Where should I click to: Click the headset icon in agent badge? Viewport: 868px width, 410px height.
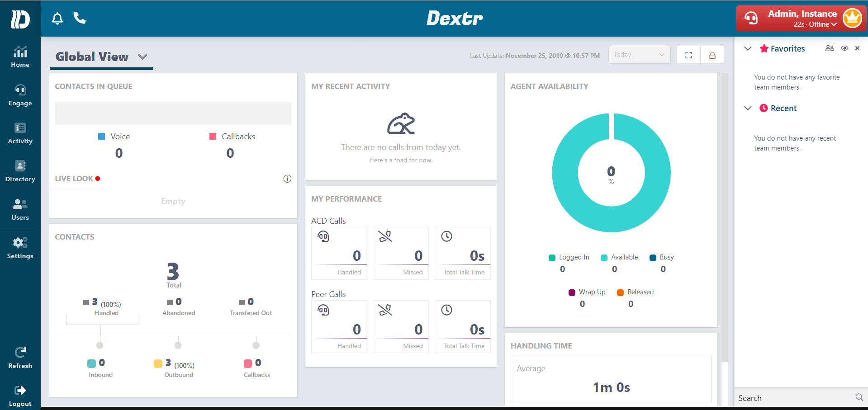tap(751, 18)
